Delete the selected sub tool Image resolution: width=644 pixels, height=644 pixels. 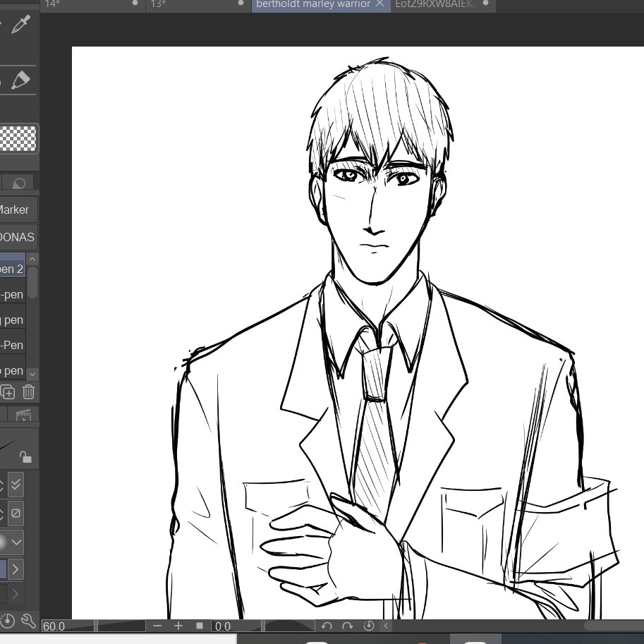click(28, 391)
